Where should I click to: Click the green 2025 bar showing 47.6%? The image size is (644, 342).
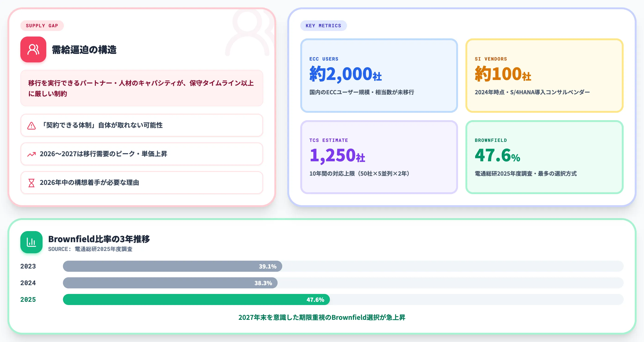click(196, 299)
